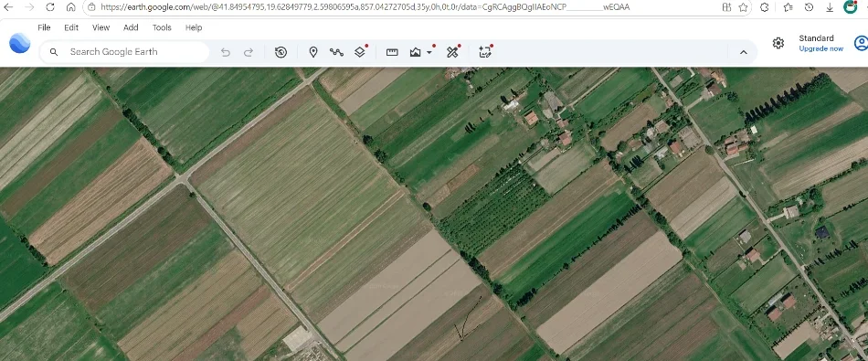This screenshot has width=868, height=361.
Task: View site information lock icon
Action: tap(92, 7)
